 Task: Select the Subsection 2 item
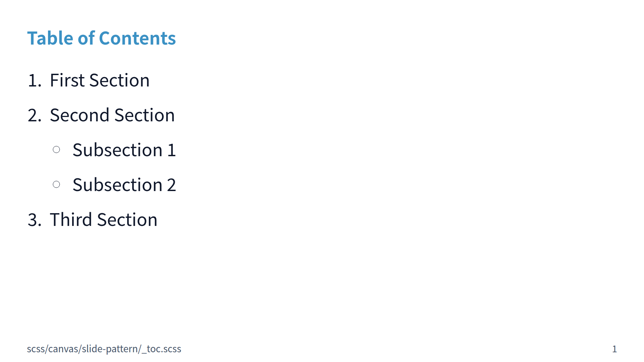pos(124,185)
